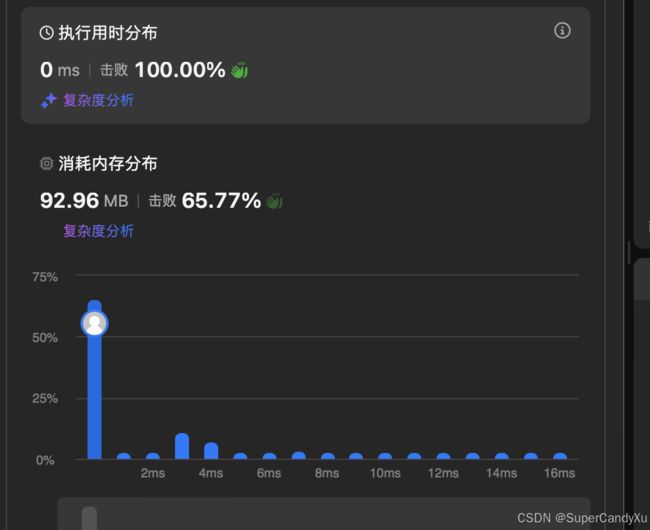
Task: Click the 100.00% beat percentage
Action: 180,70
